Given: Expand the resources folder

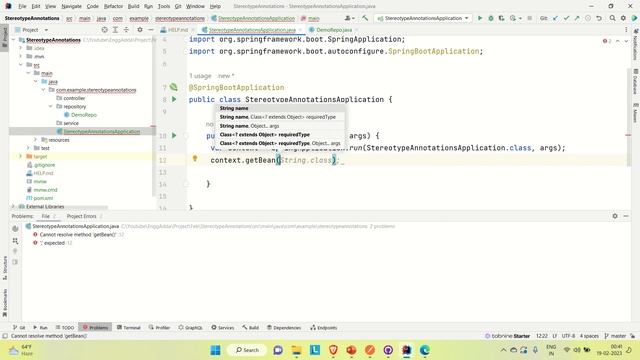Looking at the screenshot, I should [x=36, y=140].
